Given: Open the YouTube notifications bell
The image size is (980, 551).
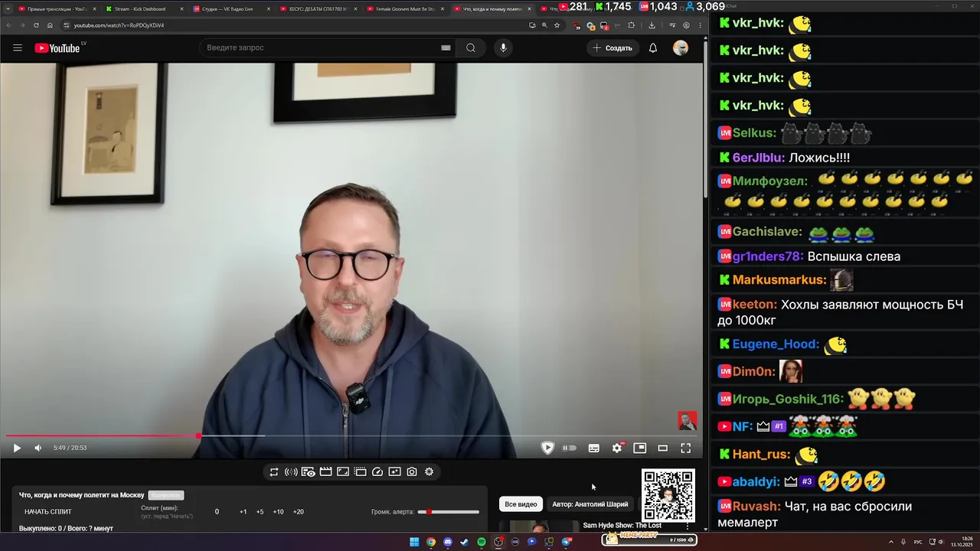Looking at the screenshot, I should click(653, 47).
